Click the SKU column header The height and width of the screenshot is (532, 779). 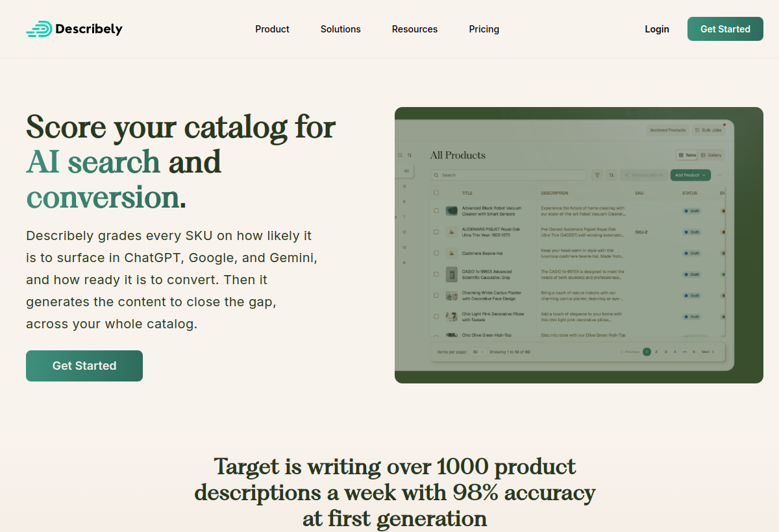coord(639,193)
